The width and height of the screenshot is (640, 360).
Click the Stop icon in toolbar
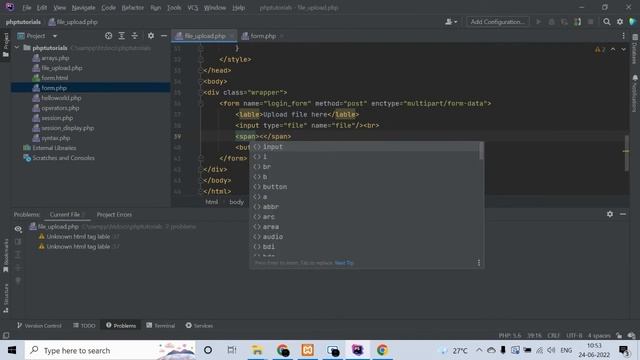(591, 22)
